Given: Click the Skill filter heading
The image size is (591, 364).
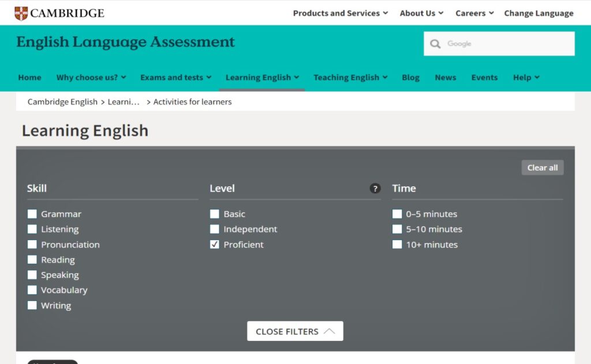Looking at the screenshot, I should [36, 189].
